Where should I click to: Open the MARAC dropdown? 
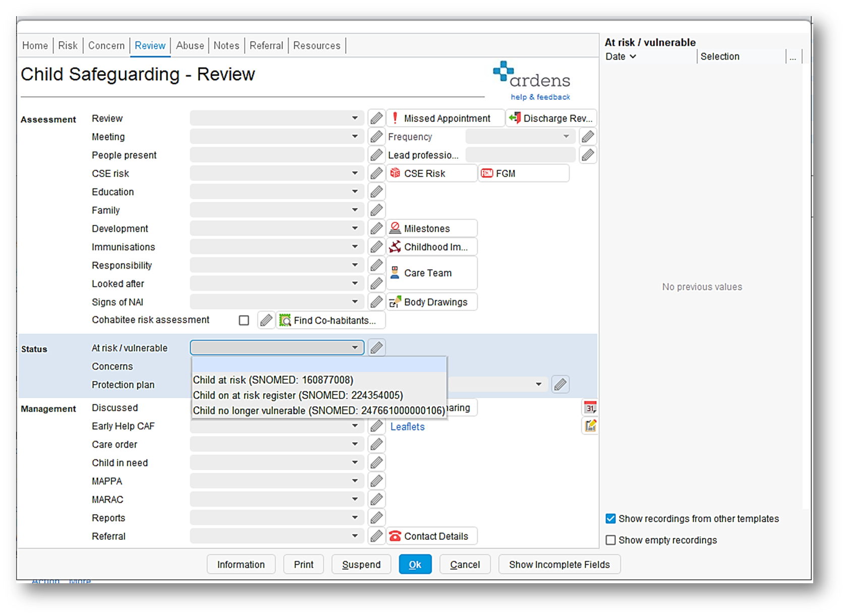pyautogui.click(x=277, y=500)
